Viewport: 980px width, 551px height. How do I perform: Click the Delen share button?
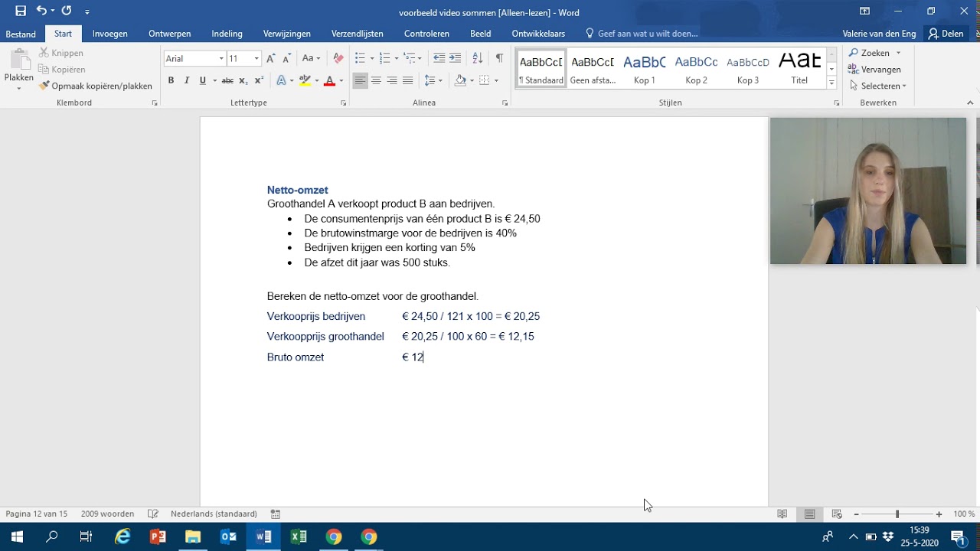tap(946, 34)
